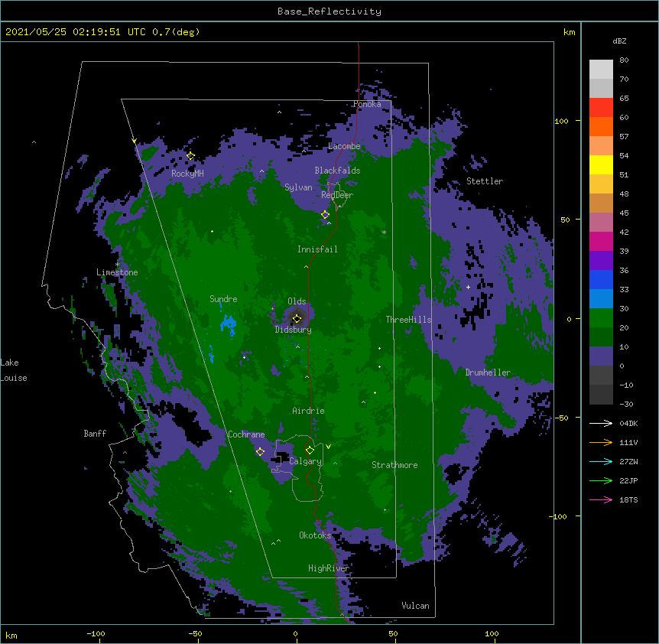Click the cyan 27ZW arrow in legend
This screenshot has height=644, width=659.
click(601, 461)
